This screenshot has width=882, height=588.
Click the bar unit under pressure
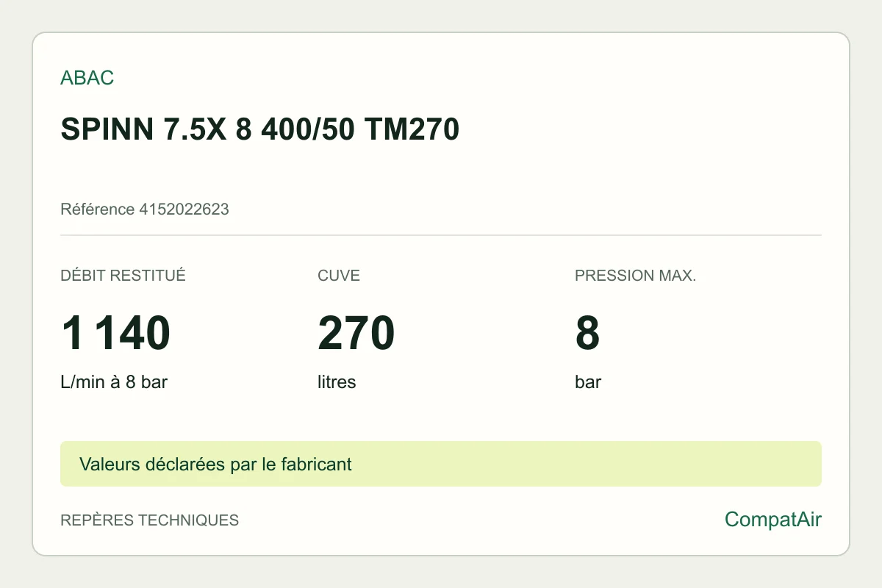588,382
